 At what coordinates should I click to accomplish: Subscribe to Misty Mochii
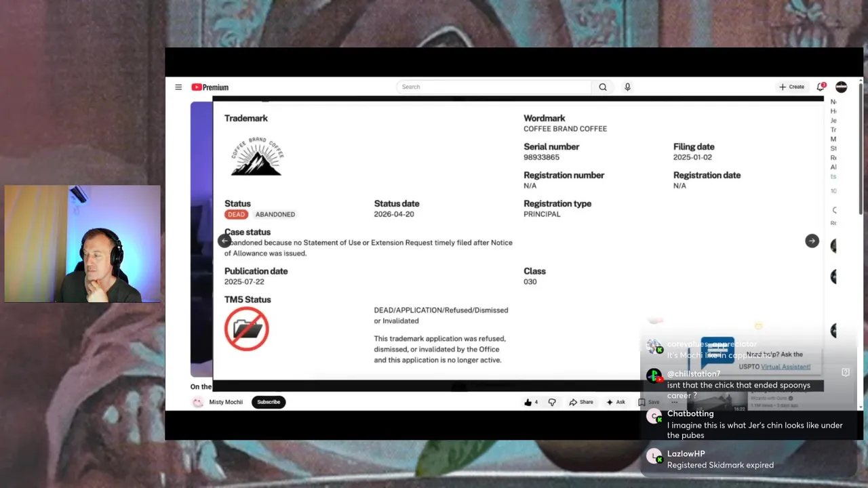click(268, 402)
